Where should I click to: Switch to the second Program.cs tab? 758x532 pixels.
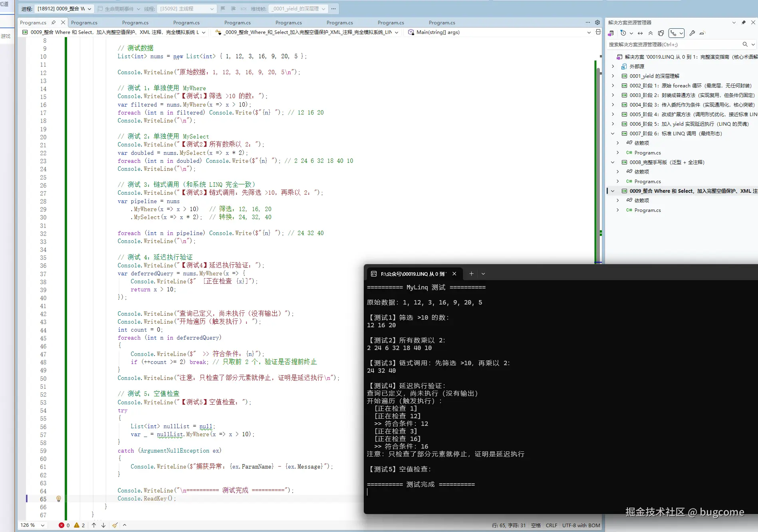84,23
